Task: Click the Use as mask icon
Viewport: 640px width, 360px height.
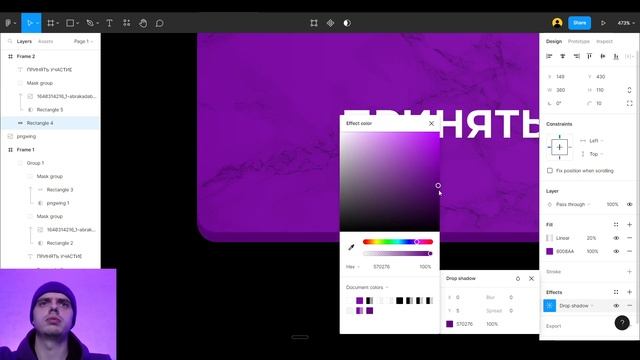Action: [x=347, y=23]
